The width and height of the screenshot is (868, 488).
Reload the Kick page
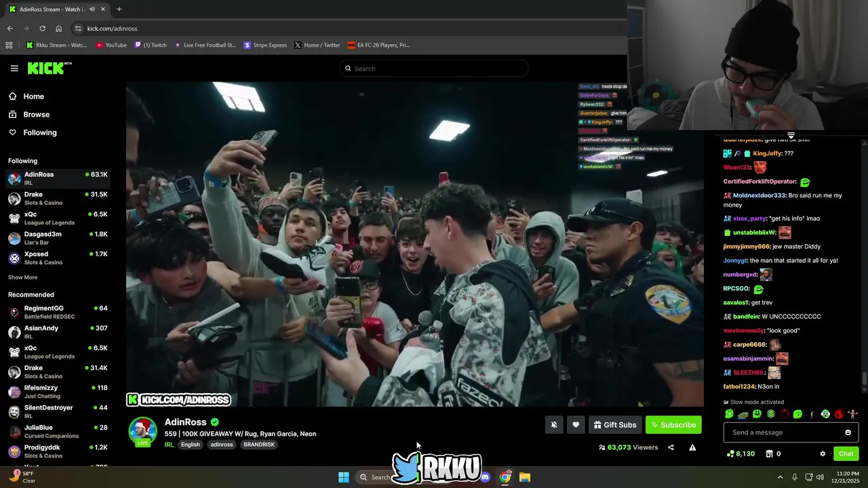(42, 28)
